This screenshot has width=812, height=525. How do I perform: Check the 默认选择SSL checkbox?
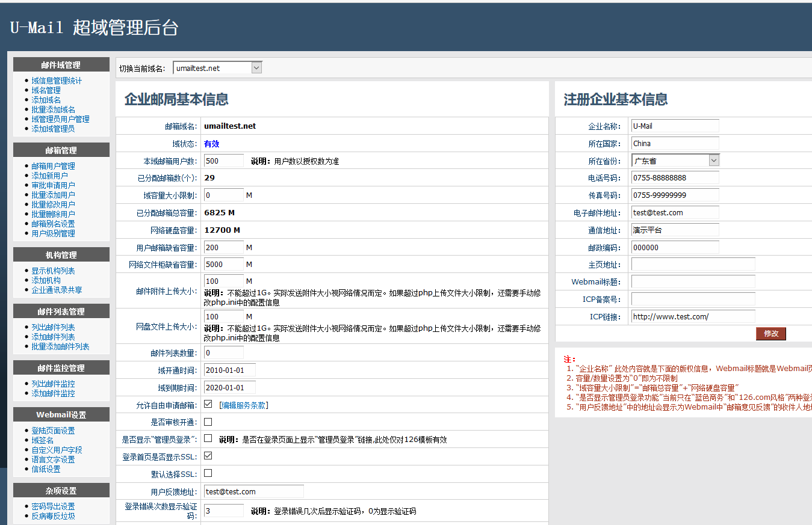tap(207, 473)
